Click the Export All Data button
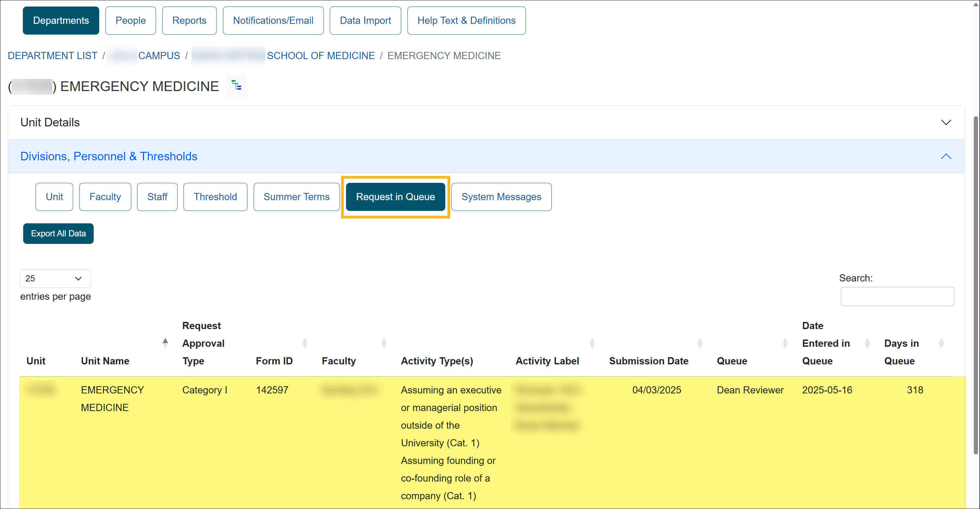 click(x=58, y=233)
